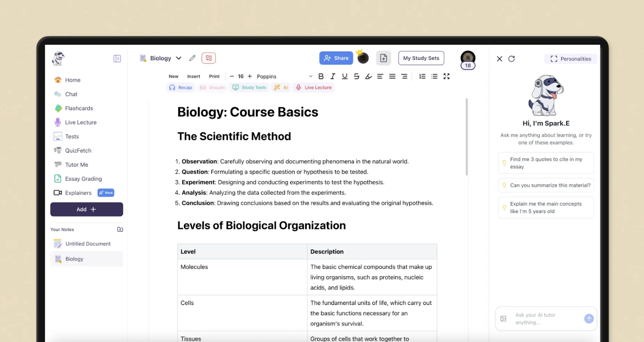The height and width of the screenshot is (342, 644).
Task: Justify the text
Action: 392,76
